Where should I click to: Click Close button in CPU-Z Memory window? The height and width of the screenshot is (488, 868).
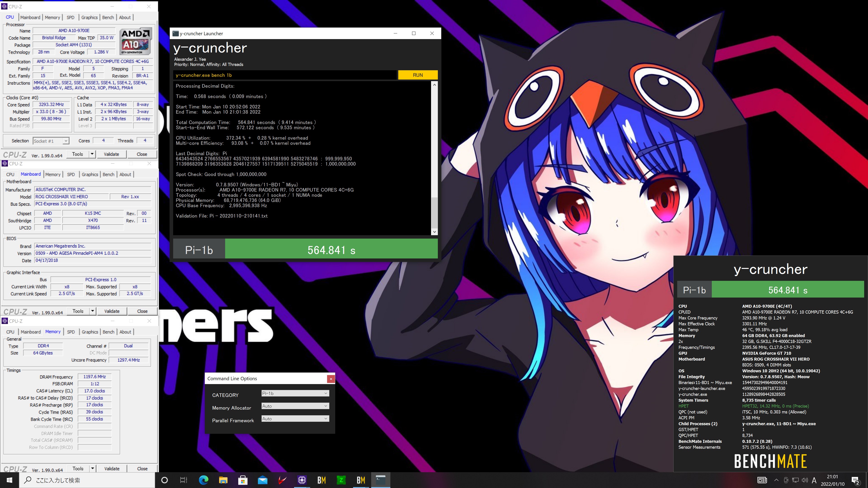[142, 469]
